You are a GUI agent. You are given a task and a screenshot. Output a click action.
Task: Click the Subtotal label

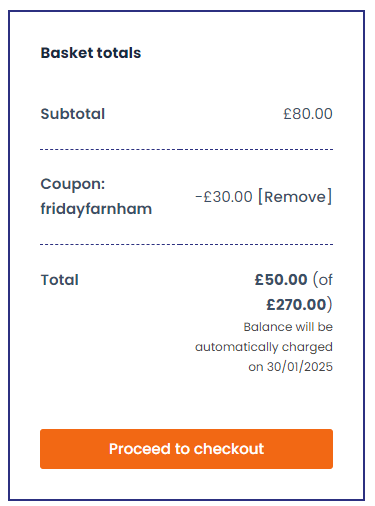(x=73, y=114)
